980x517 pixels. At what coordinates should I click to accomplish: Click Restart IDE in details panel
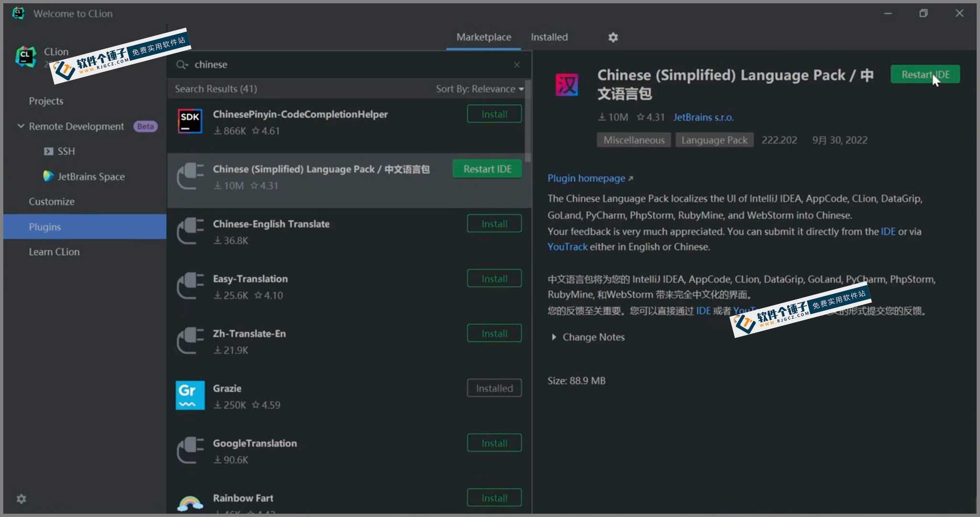pos(925,74)
